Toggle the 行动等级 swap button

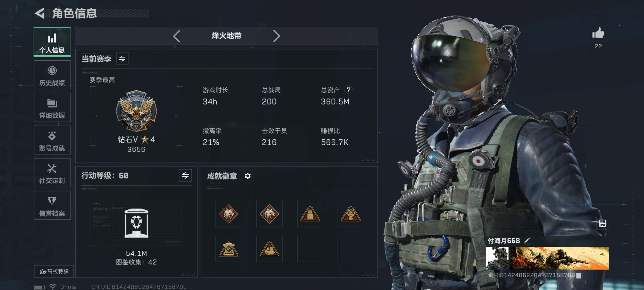click(185, 175)
